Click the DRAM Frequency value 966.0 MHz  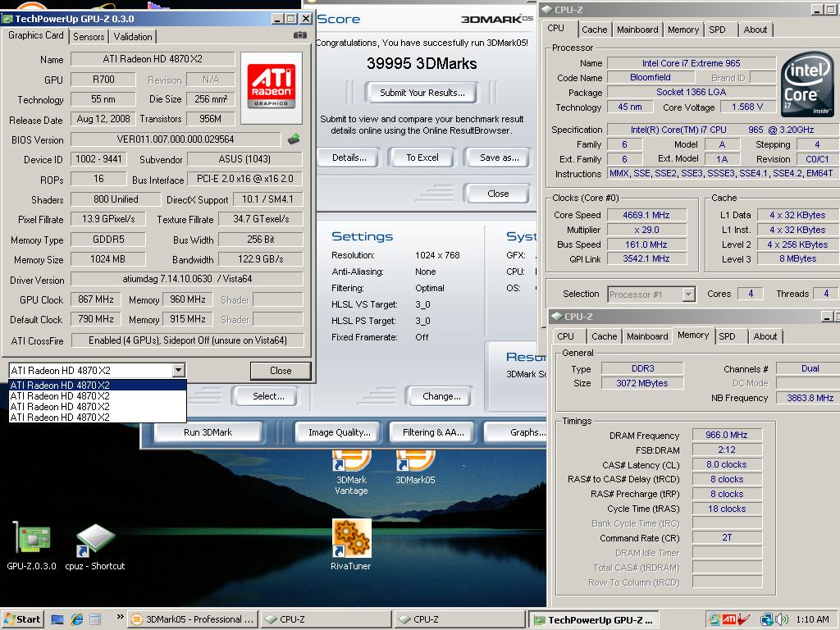pyautogui.click(x=727, y=435)
